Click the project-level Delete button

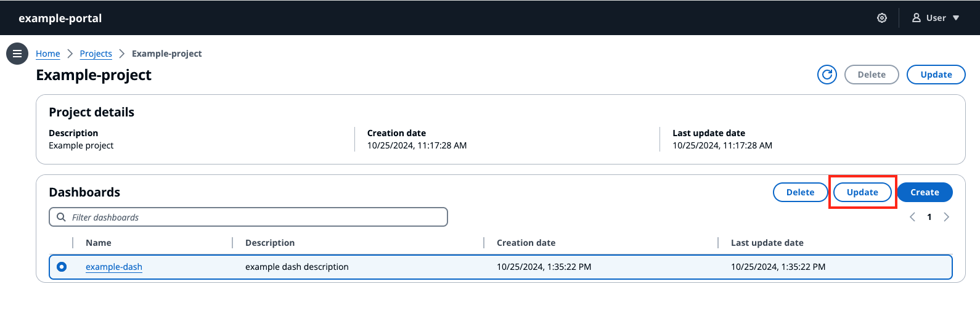[x=872, y=75]
